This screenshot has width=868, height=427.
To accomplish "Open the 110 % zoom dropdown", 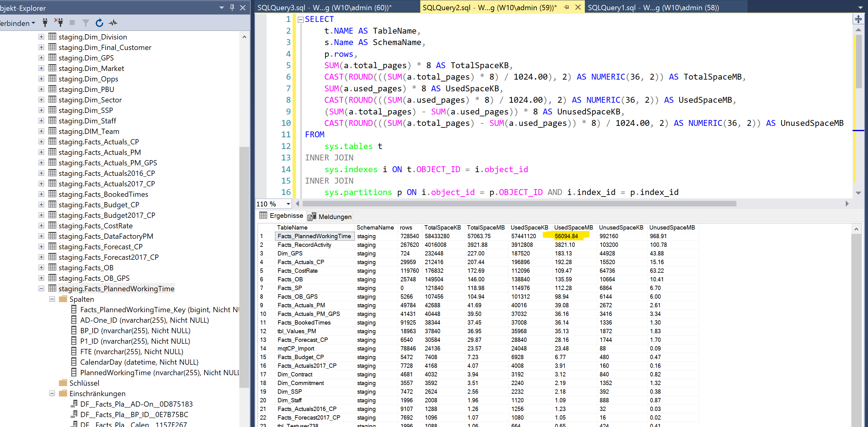I will point(288,204).
